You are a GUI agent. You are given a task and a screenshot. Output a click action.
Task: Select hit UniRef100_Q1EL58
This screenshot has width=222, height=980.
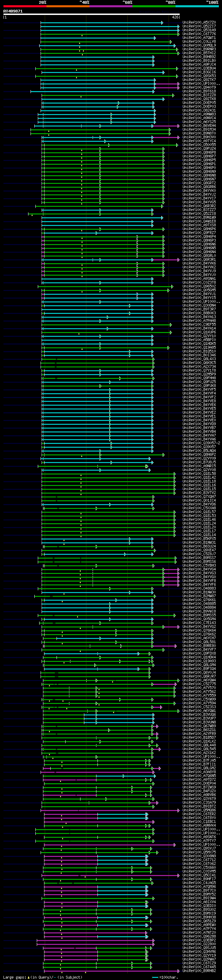(x=199, y=473)
